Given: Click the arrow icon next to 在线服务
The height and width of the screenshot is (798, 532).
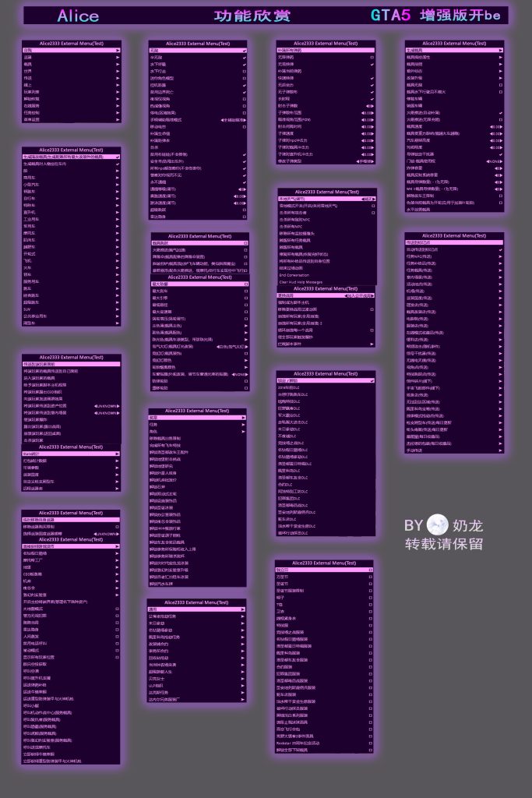Looking at the screenshot, I should click(x=118, y=104).
